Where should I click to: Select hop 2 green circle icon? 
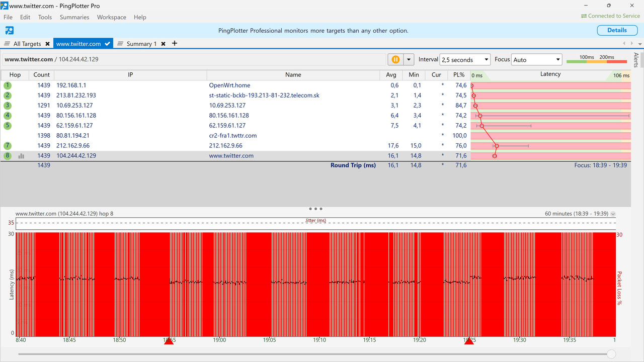click(x=8, y=96)
